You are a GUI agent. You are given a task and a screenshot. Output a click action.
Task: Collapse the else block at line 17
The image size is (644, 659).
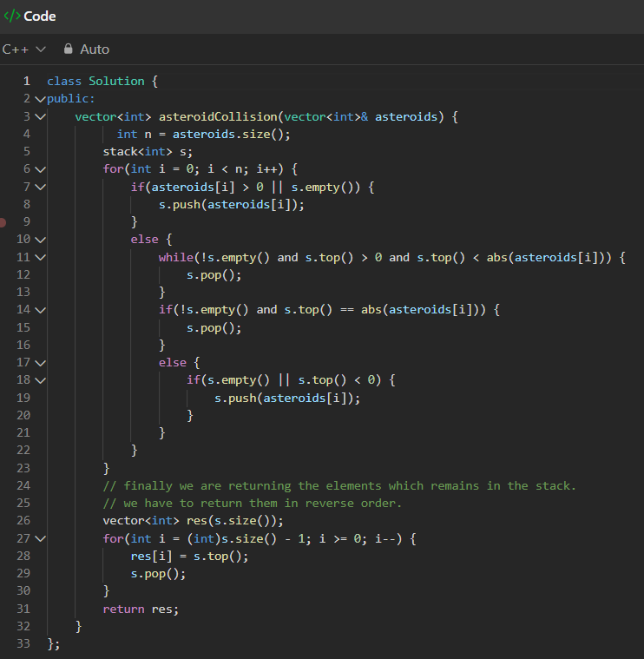pyautogui.click(x=40, y=363)
